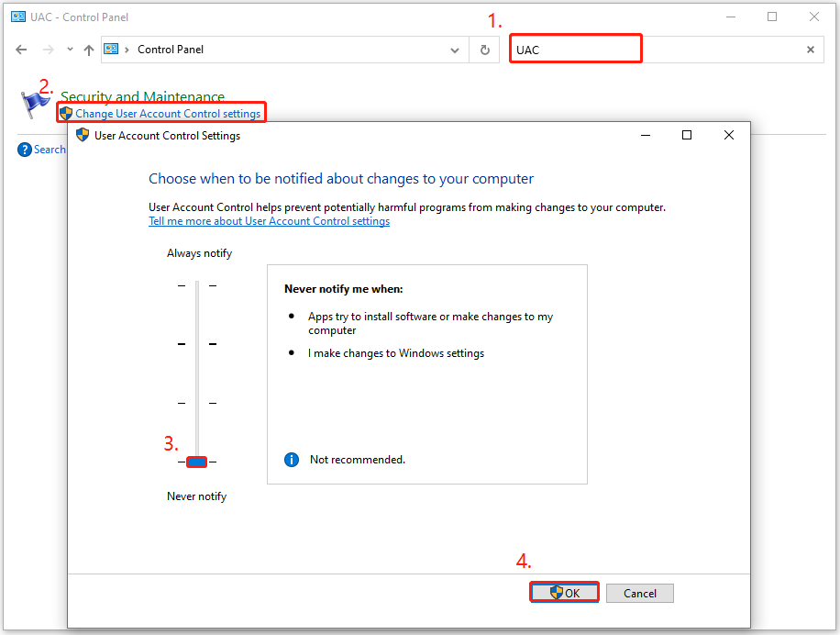Minimize the User Account Control Settings dialog
The image size is (840, 635).
pyautogui.click(x=646, y=135)
